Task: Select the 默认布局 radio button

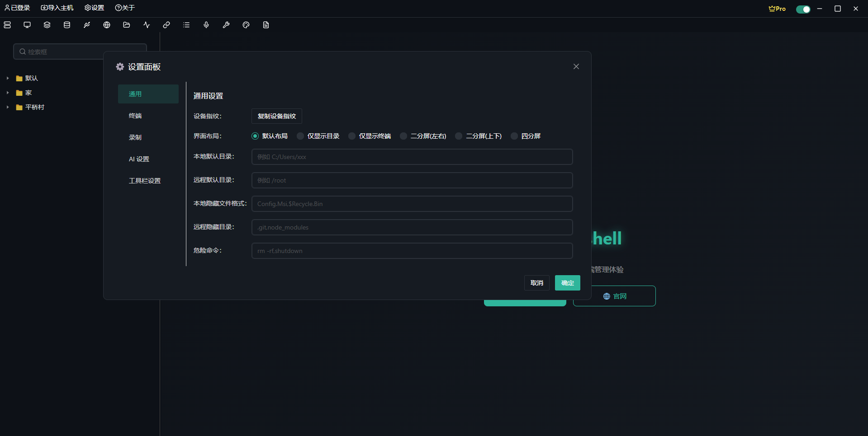Action: coord(255,136)
